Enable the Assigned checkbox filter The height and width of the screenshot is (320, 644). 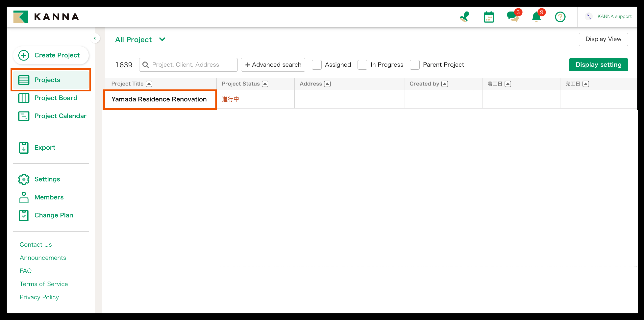click(x=317, y=65)
